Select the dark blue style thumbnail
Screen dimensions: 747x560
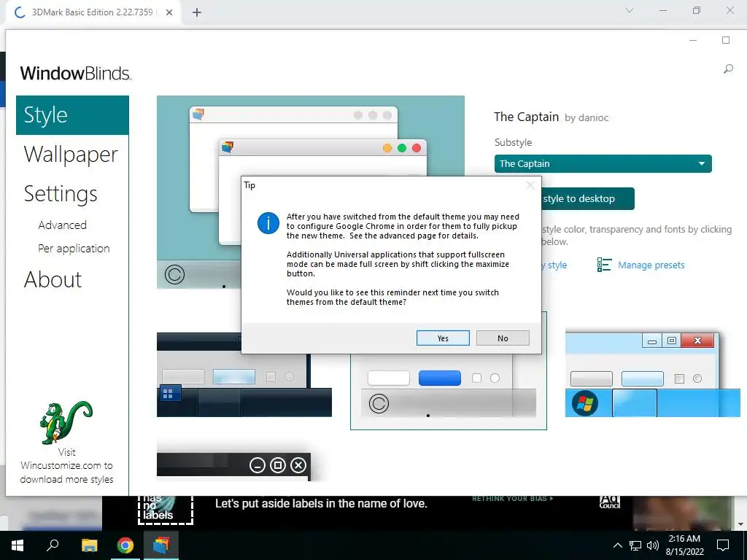tap(244, 375)
